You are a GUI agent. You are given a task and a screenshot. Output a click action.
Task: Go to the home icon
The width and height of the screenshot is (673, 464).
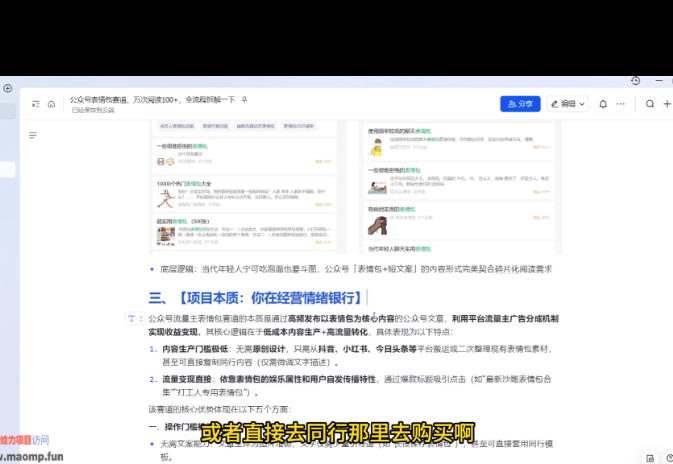point(52,104)
